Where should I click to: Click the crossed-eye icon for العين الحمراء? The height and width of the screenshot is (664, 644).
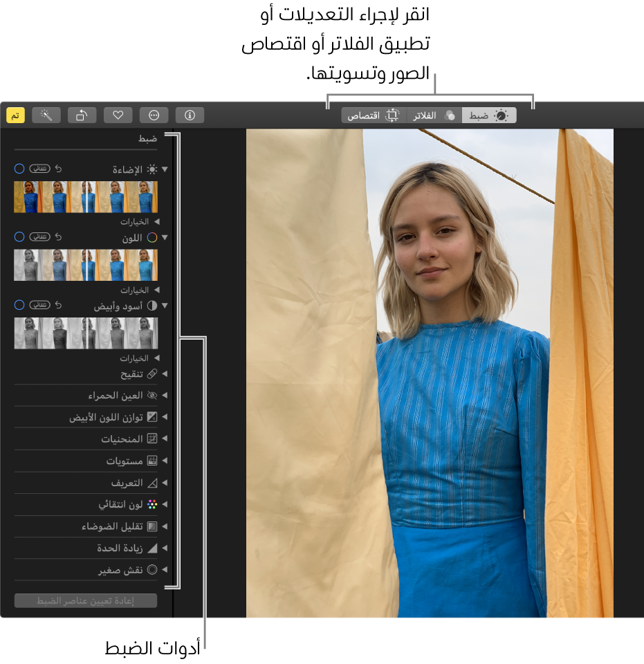(152, 395)
